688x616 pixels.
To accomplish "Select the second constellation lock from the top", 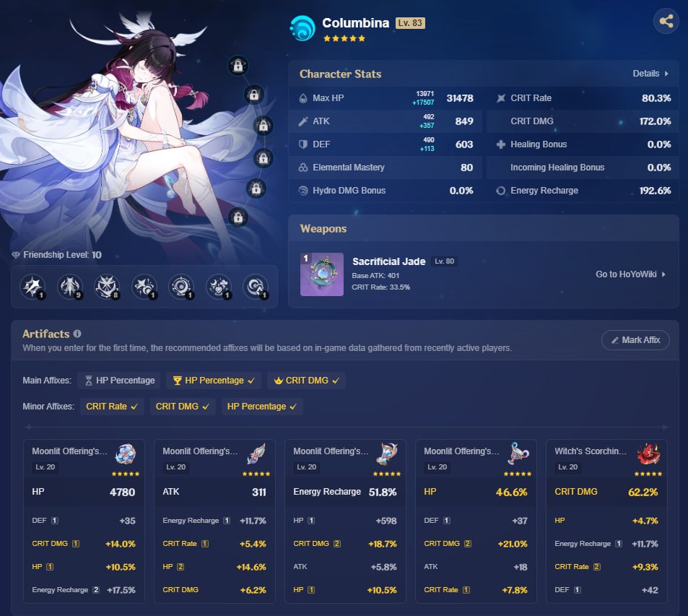I will pos(253,95).
